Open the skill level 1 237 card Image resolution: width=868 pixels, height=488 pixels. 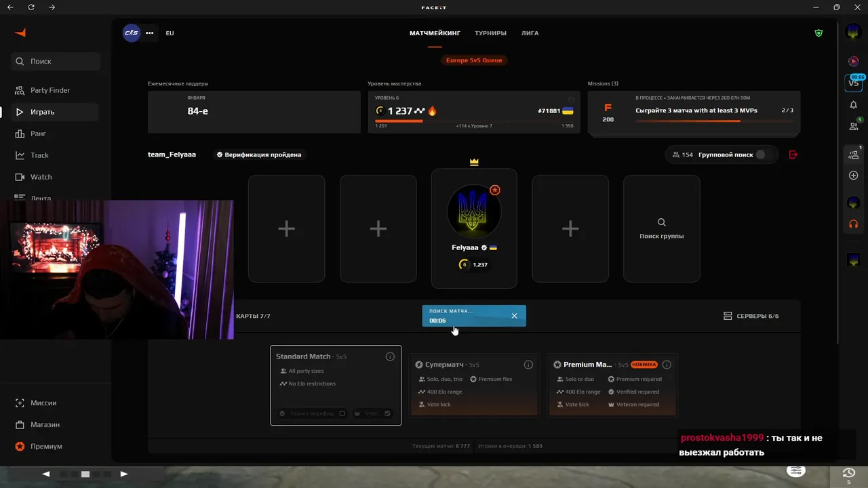pyautogui.click(x=474, y=112)
